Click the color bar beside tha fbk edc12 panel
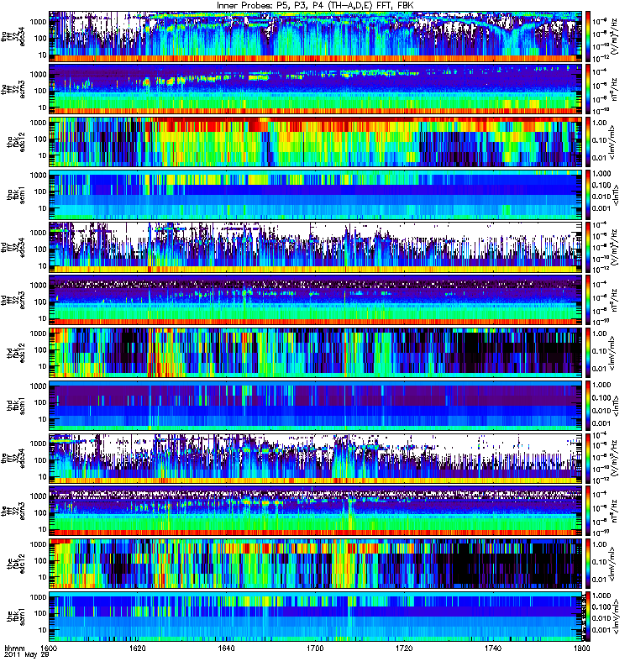The height and width of the screenshot is (672, 630). tap(587, 142)
